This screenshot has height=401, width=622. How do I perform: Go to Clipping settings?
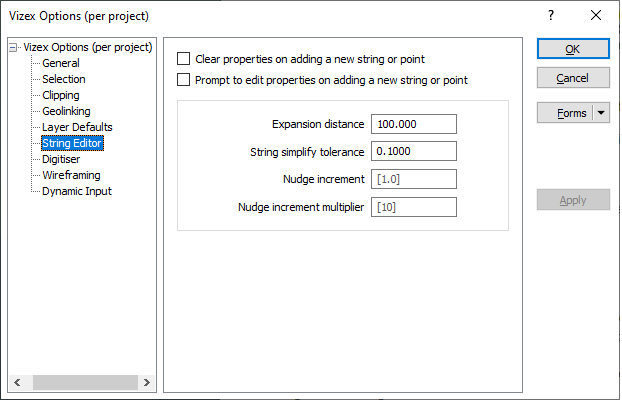61,95
